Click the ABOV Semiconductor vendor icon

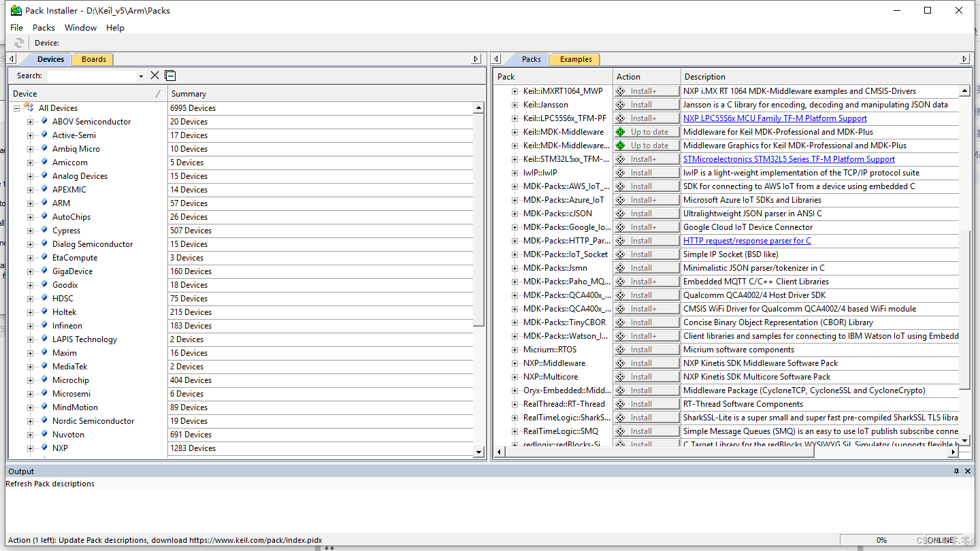tap(45, 121)
